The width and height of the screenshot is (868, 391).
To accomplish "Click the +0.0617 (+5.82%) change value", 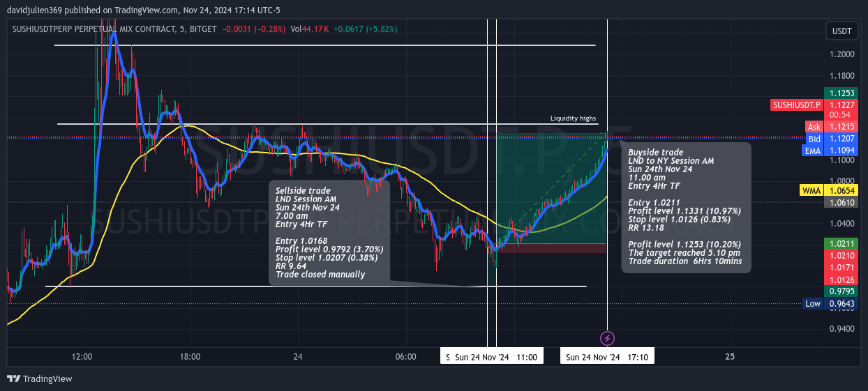I will (366, 29).
